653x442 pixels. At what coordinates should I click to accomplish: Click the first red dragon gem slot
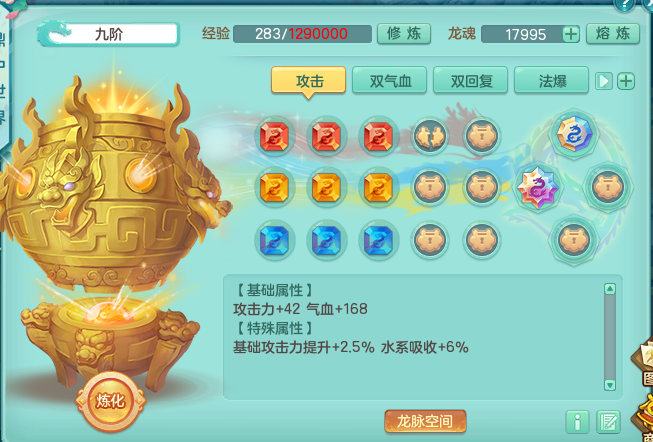tap(274, 136)
